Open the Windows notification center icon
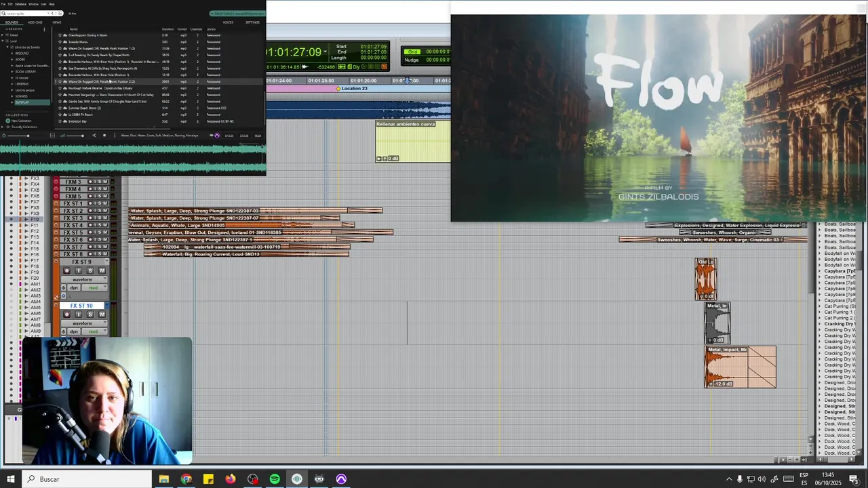This screenshot has height=488, width=868. pos(854,479)
